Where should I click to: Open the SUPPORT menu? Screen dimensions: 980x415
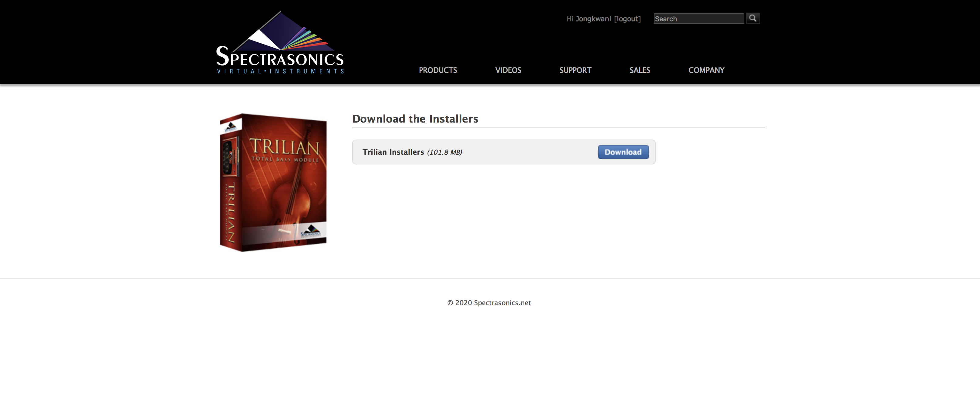point(575,70)
